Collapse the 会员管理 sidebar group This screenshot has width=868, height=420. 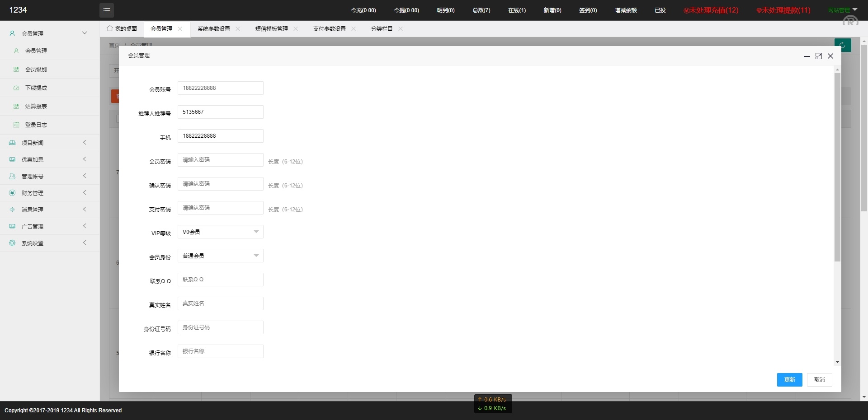pos(84,33)
